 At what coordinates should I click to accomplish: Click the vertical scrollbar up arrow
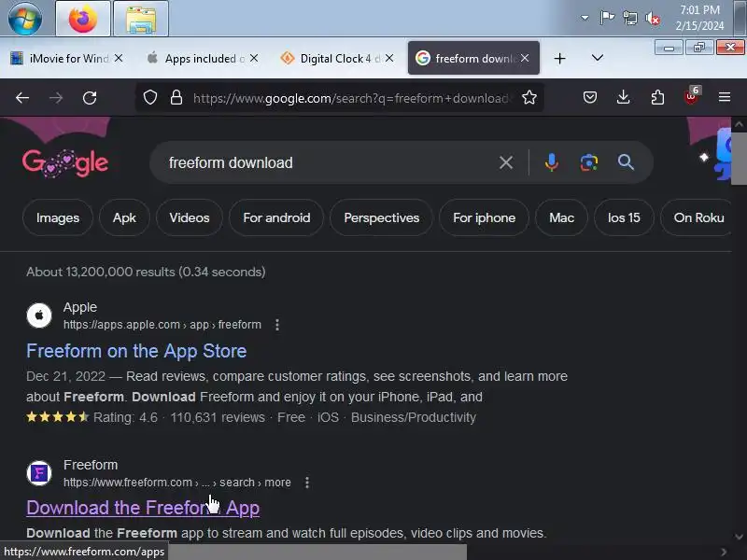[x=739, y=124]
